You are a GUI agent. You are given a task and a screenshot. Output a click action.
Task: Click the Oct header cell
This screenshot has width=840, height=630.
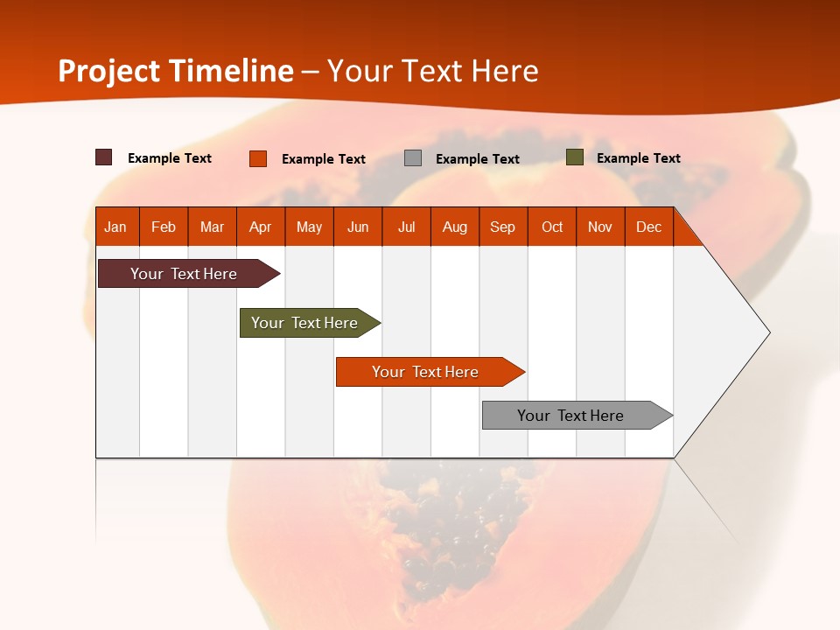pos(552,227)
